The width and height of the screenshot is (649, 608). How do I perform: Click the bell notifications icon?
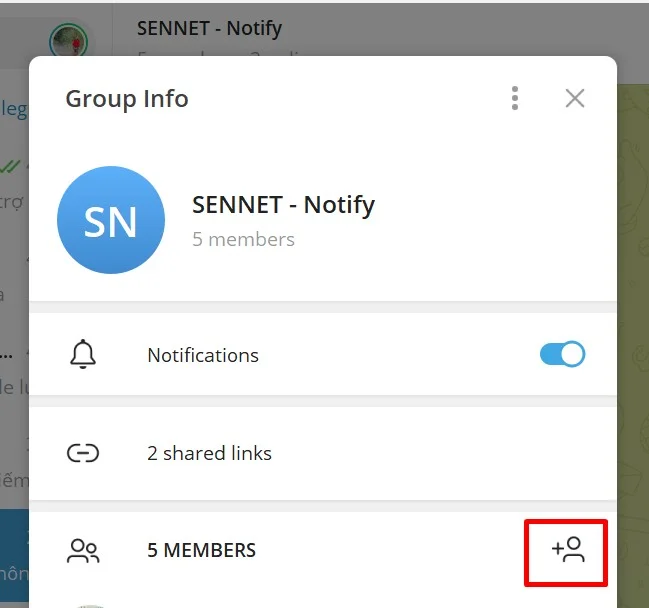pyautogui.click(x=83, y=355)
